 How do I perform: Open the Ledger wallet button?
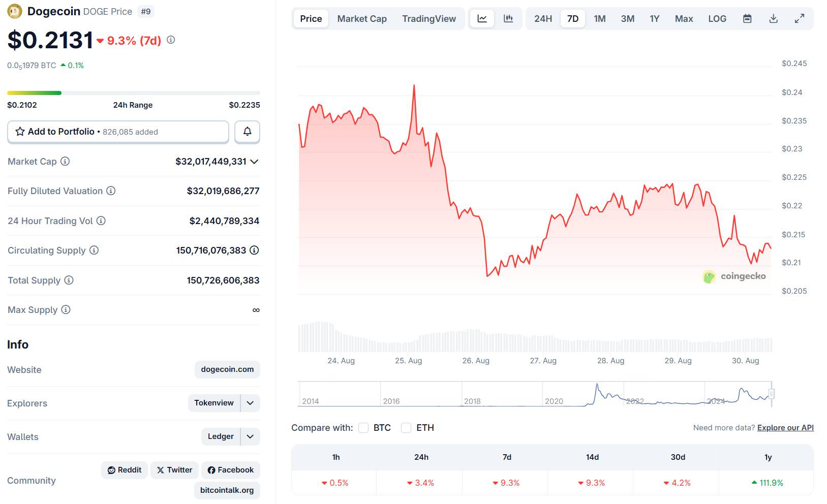click(221, 436)
